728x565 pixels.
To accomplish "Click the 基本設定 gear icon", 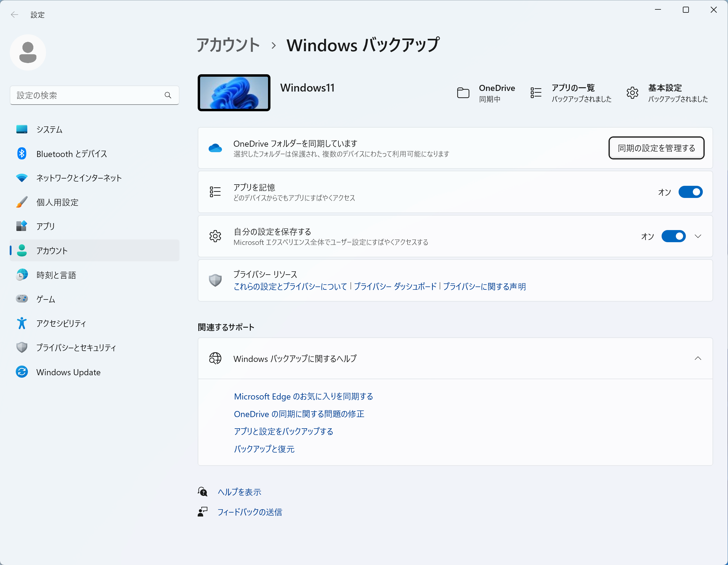I will point(632,93).
